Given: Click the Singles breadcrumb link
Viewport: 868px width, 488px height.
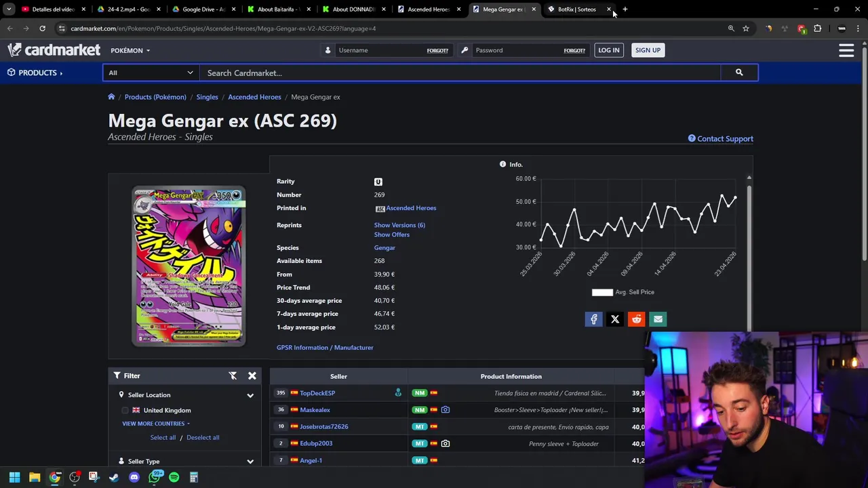Looking at the screenshot, I should click(x=207, y=97).
